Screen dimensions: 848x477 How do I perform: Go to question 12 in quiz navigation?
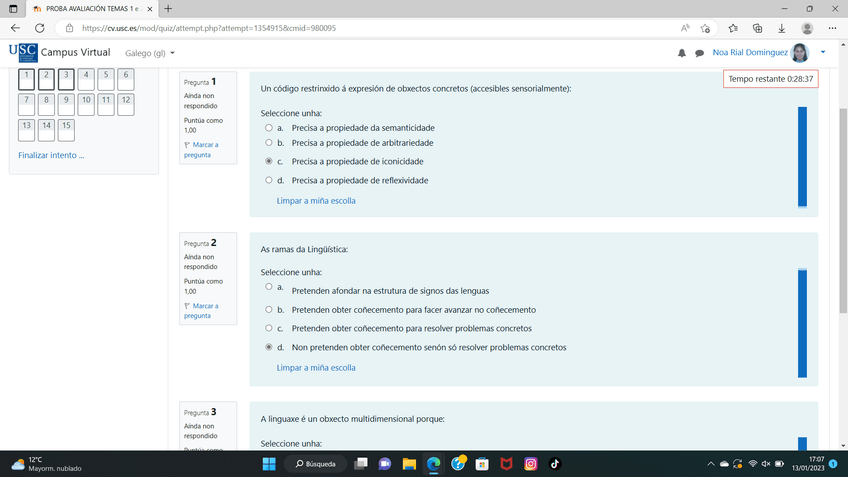(125, 104)
